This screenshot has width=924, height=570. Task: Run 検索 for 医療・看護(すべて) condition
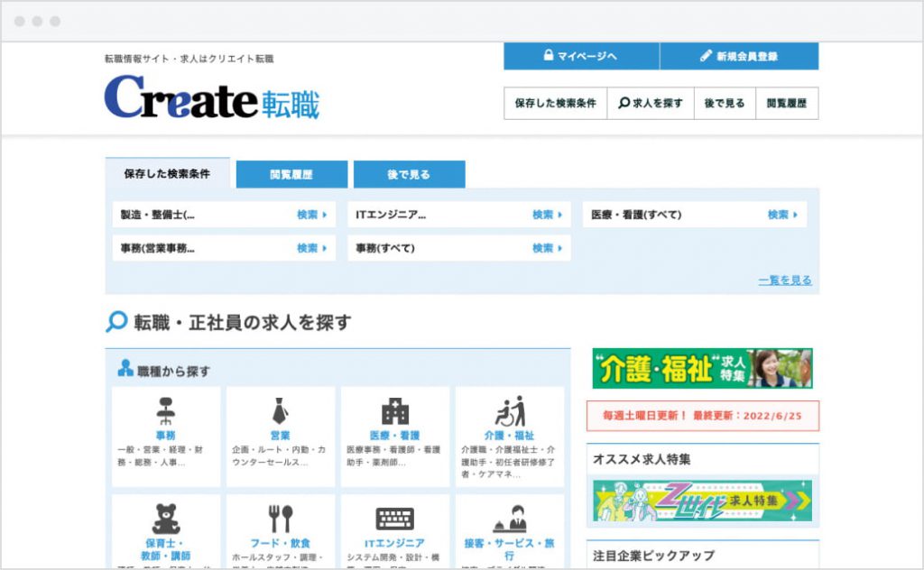click(782, 215)
